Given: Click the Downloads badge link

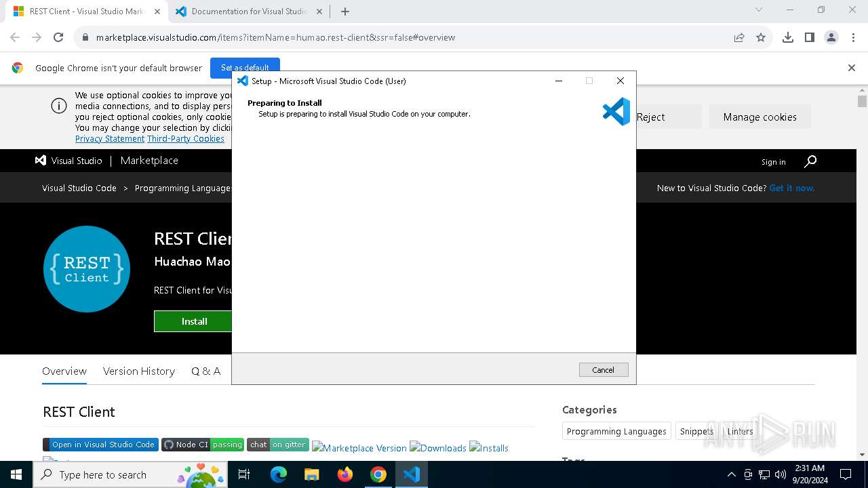Looking at the screenshot, I should [x=438, y=448].
